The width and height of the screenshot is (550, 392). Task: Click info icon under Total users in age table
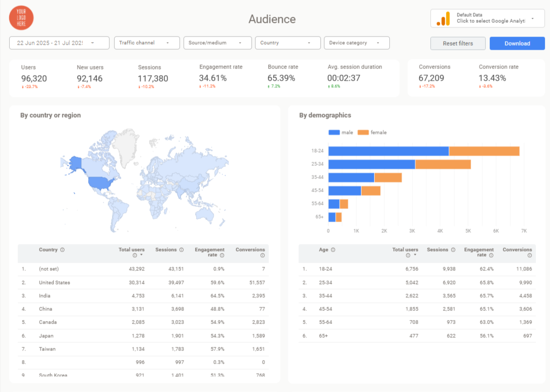408,256
